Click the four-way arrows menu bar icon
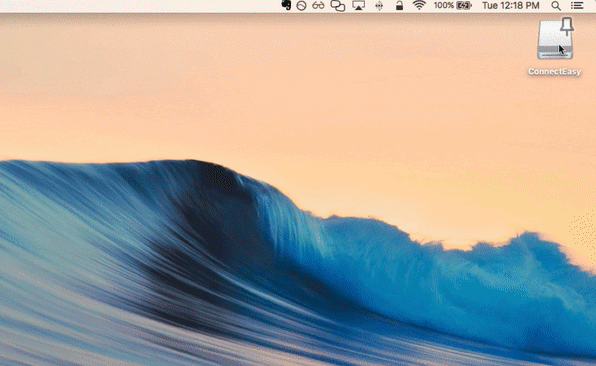Viewport: 596px width, 366px height. point(379,6)
